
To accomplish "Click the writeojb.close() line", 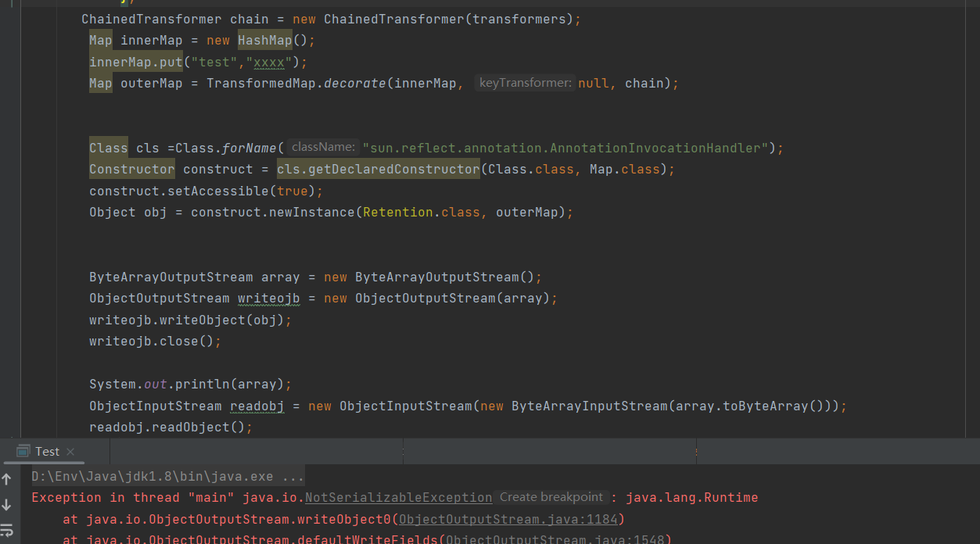I will coord(156,341).
